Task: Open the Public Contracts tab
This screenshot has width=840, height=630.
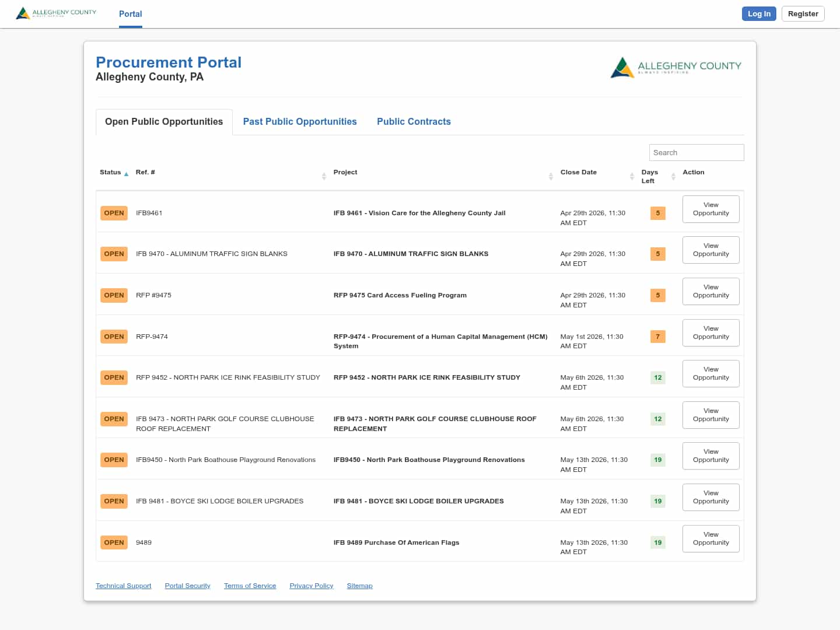Action: click(x=414, y=122)
